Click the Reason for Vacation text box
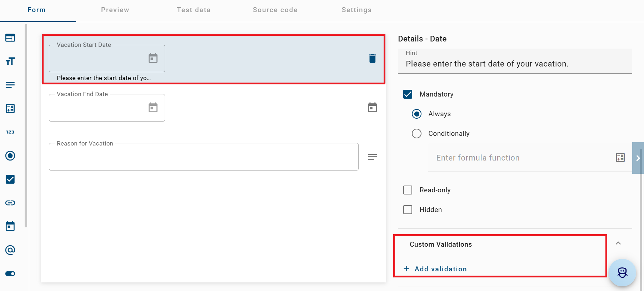This screenshot has height=291, width=644. 204,157
